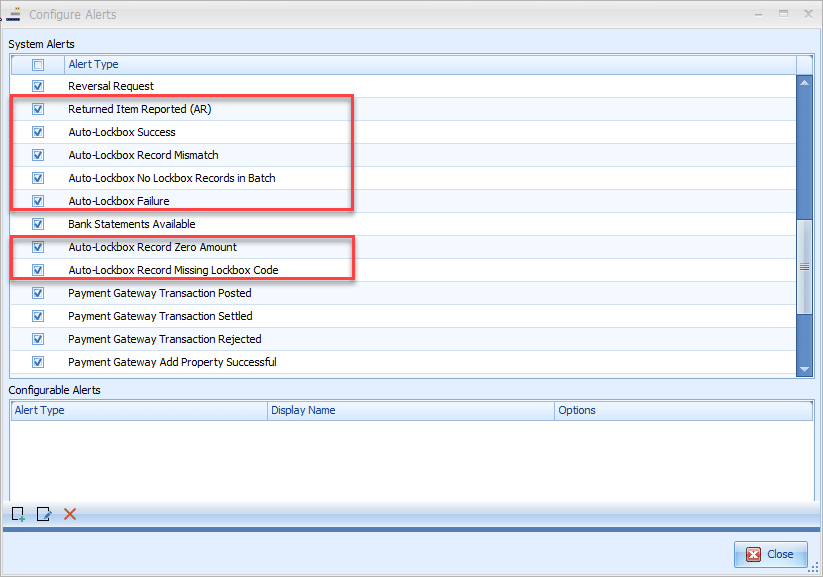Click the Options column header
823x577 pixels.
[683, 411]
